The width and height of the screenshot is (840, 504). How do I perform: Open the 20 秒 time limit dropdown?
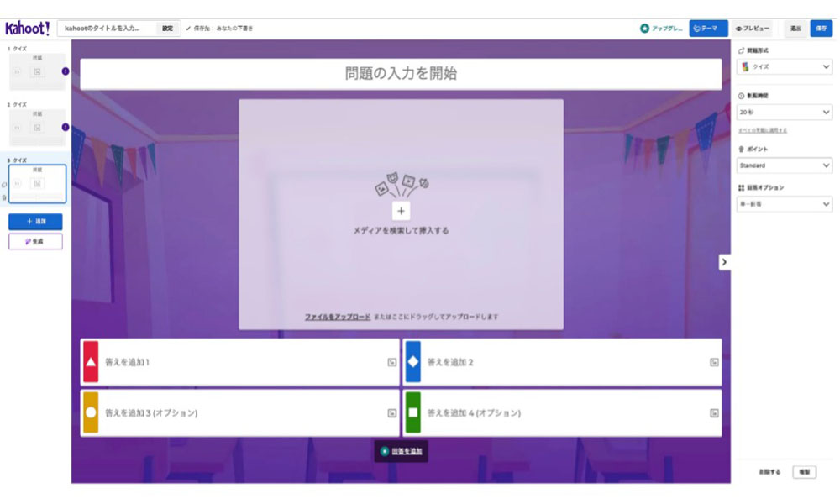(x=784, y=112)
